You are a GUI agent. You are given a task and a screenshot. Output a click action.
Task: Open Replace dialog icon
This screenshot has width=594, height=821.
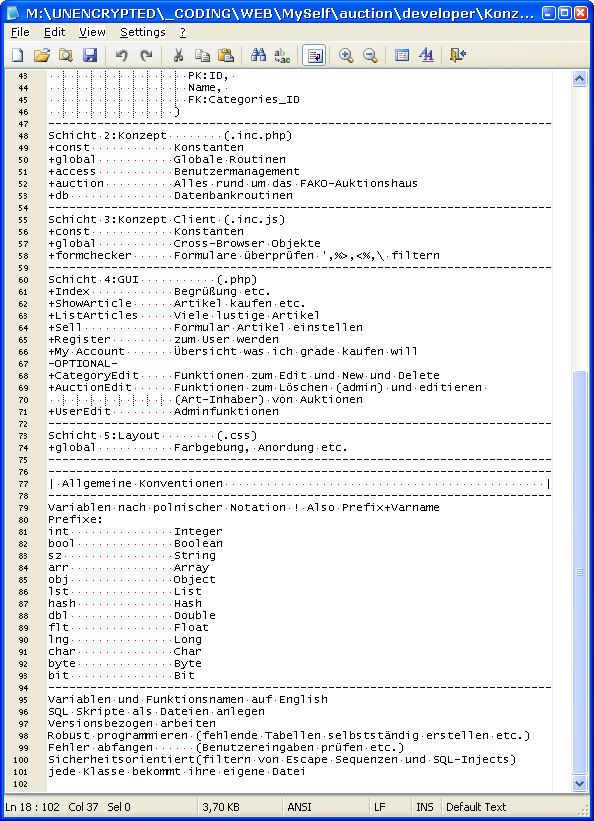pos(282,55)
